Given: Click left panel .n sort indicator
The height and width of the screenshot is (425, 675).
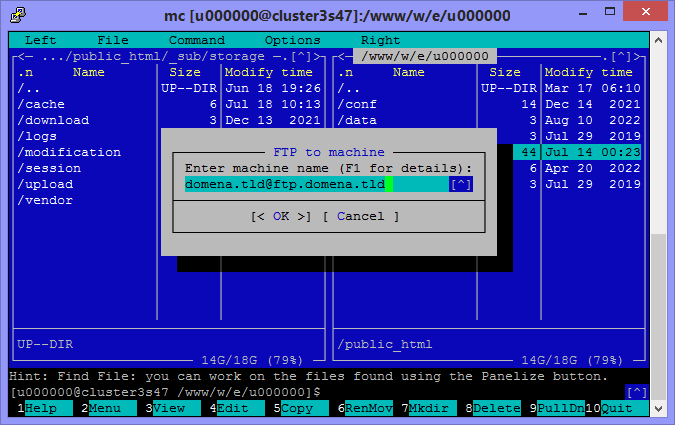Looking at the screenshot, I should click(x=25, y=72).
